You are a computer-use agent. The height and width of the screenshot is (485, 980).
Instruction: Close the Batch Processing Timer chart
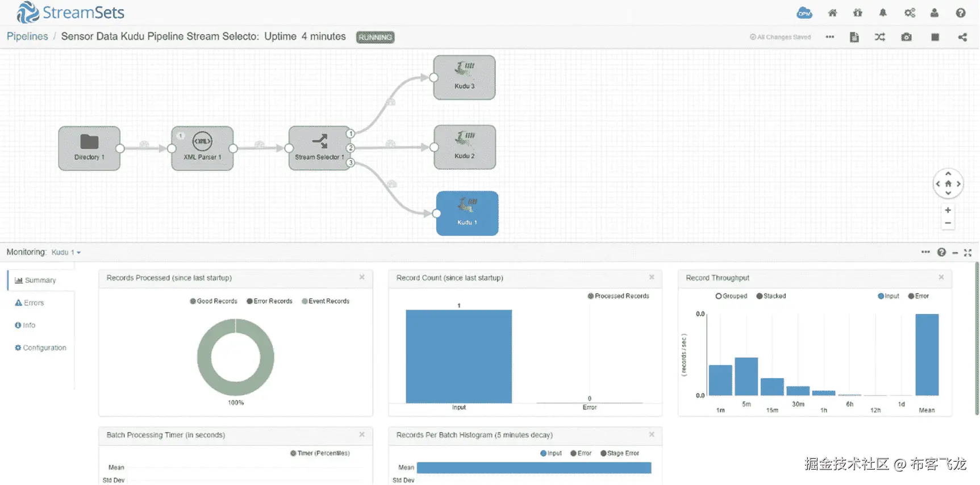point(362,434)
